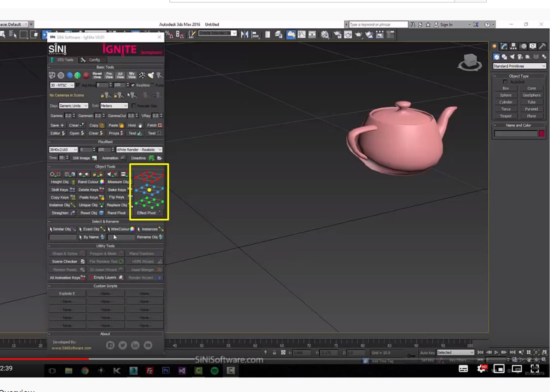Open the 3840x2160 resolution dropdown
This screenshot has height=392, width=550.
pos(63,150)
